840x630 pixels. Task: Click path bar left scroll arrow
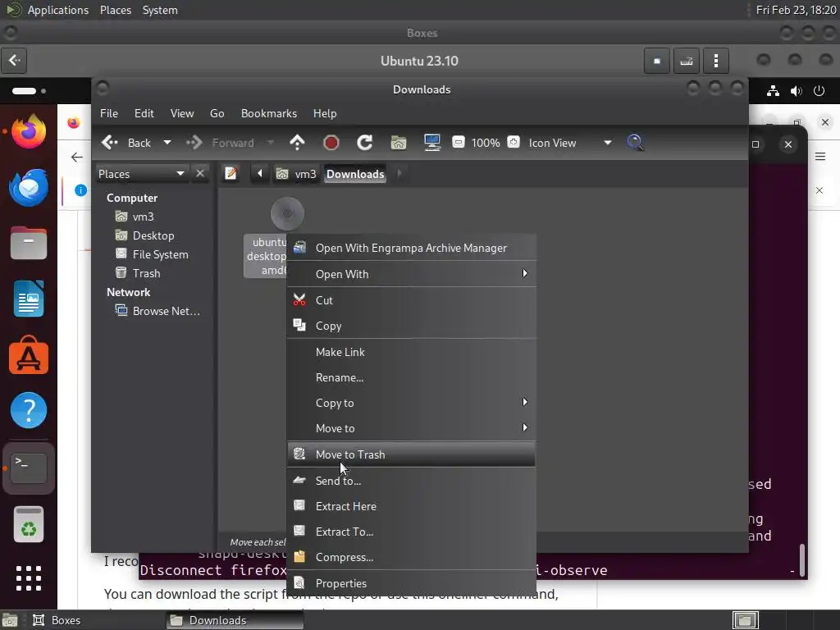pyautogui.click(x=260, y=174)
